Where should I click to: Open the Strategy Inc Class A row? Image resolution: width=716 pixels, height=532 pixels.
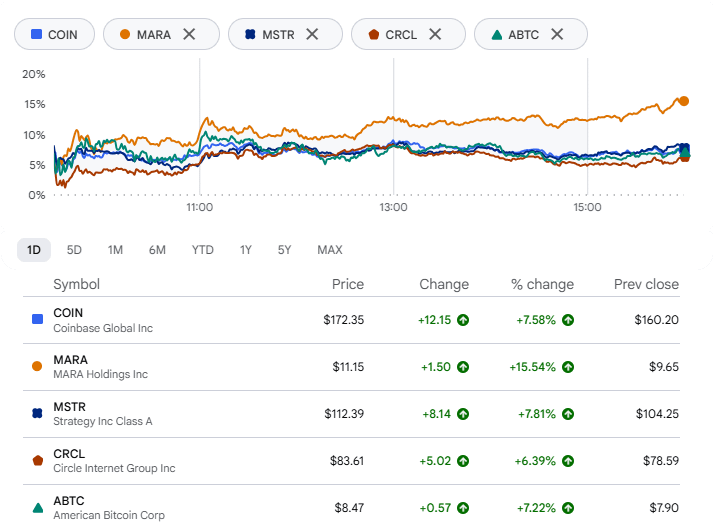click(x=351, y=414)
